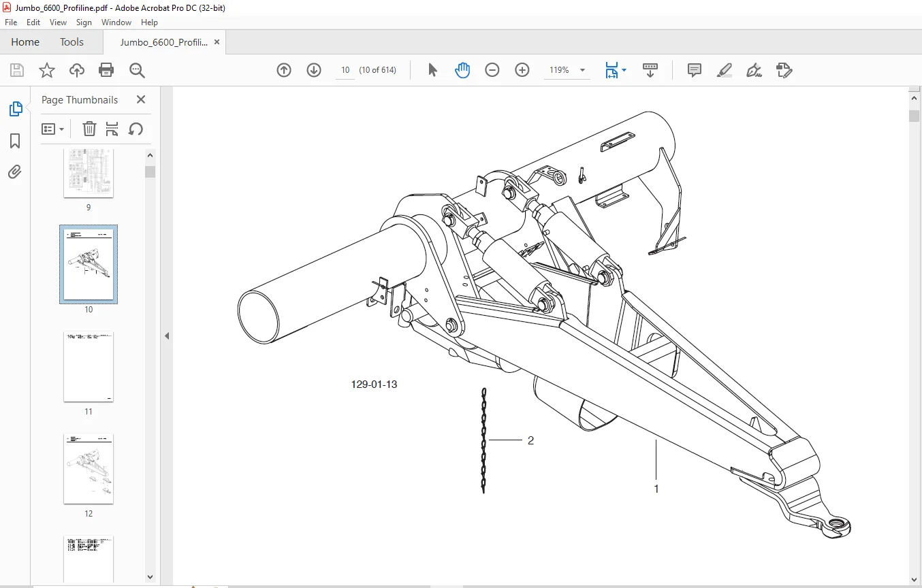
Task: Activate the Hand pan tool
Action: click(x=462, y=70)
